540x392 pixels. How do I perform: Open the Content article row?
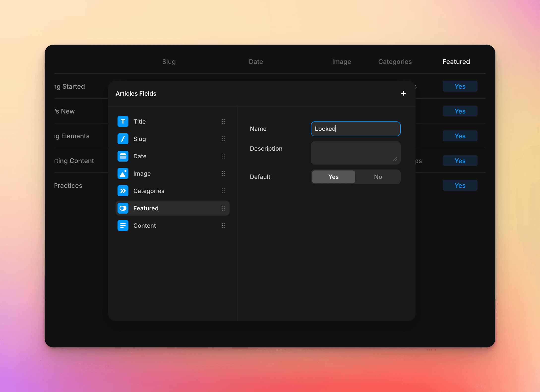coord(74,161)
